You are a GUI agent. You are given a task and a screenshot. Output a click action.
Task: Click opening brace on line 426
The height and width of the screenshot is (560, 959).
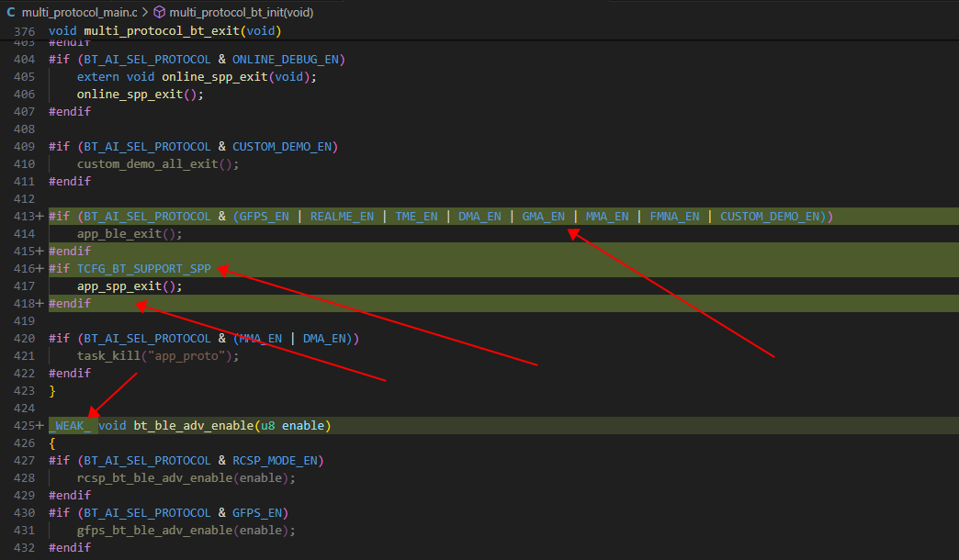point(52,443)
